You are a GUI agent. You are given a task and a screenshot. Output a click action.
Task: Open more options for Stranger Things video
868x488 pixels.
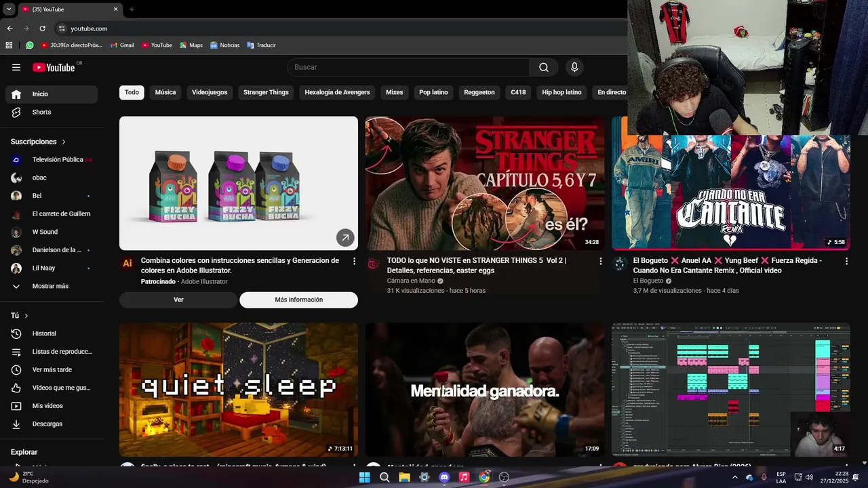point(600,261)
